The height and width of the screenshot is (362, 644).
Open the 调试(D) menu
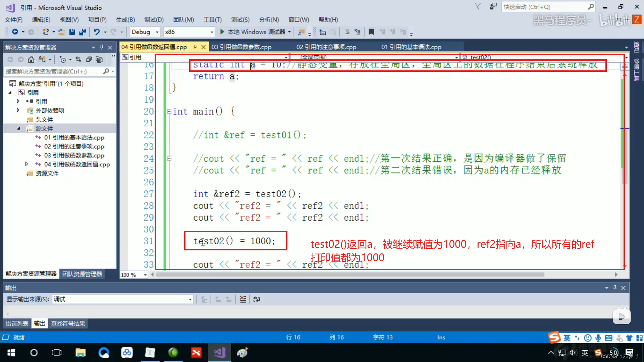coord(154,19)
